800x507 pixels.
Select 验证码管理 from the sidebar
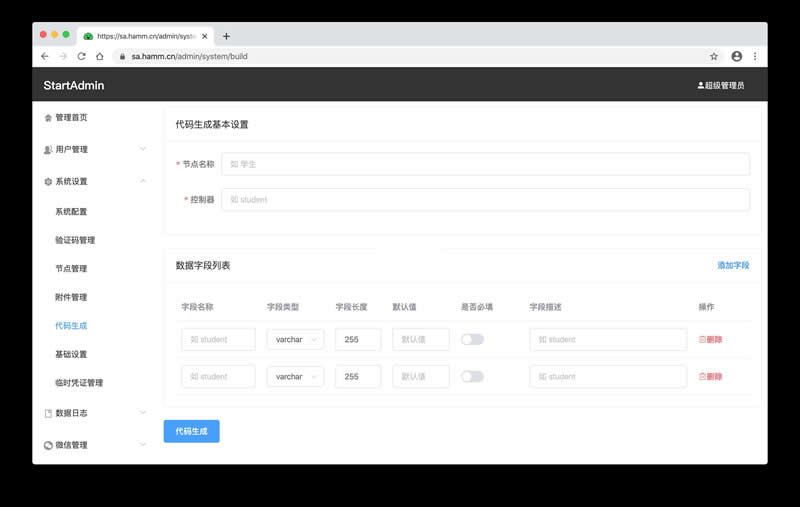[x=75, y=240]
